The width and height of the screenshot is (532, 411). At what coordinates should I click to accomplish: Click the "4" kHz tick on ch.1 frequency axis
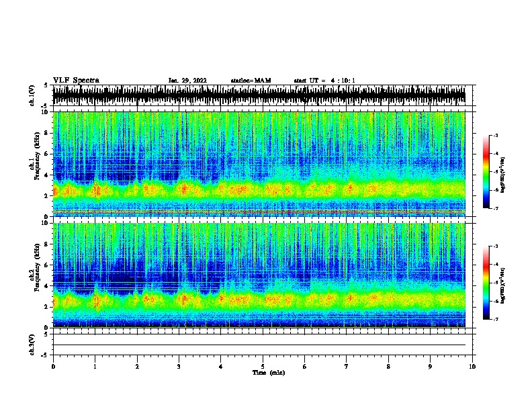[46, 175]
